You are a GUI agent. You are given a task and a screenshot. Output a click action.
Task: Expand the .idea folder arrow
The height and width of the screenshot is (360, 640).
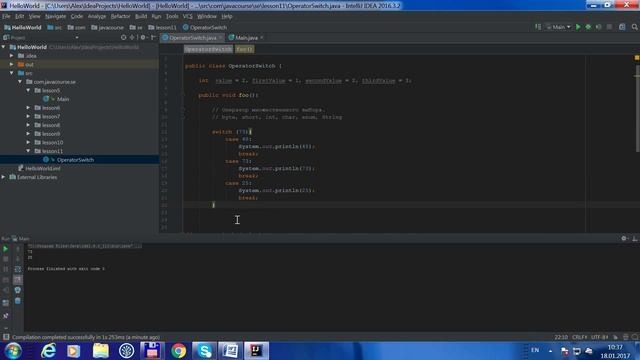[12, 56]
